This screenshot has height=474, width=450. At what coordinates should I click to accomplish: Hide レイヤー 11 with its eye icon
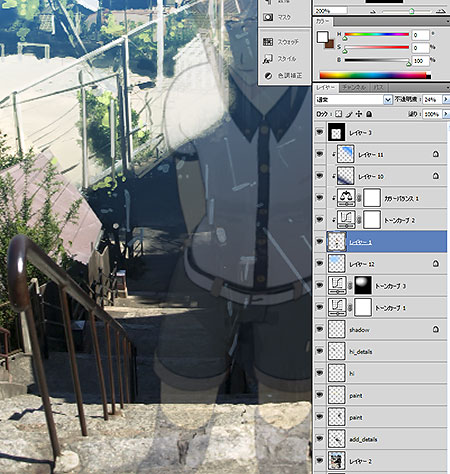point(320,154)
